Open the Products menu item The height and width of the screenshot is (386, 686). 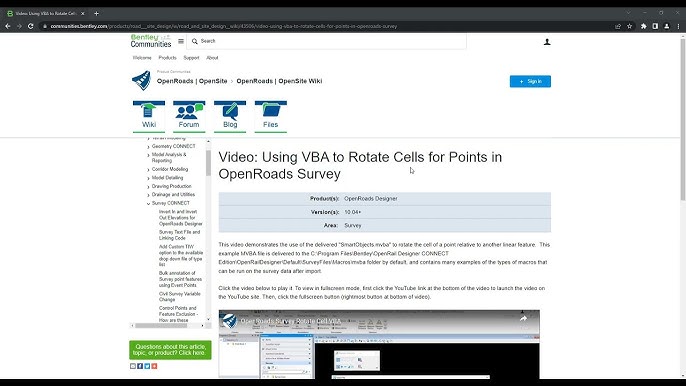click(x=168, y=58)
